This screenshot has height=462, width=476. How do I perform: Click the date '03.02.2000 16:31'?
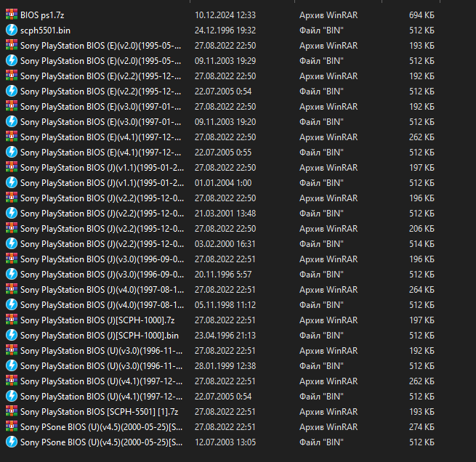[x=225, y=244]
